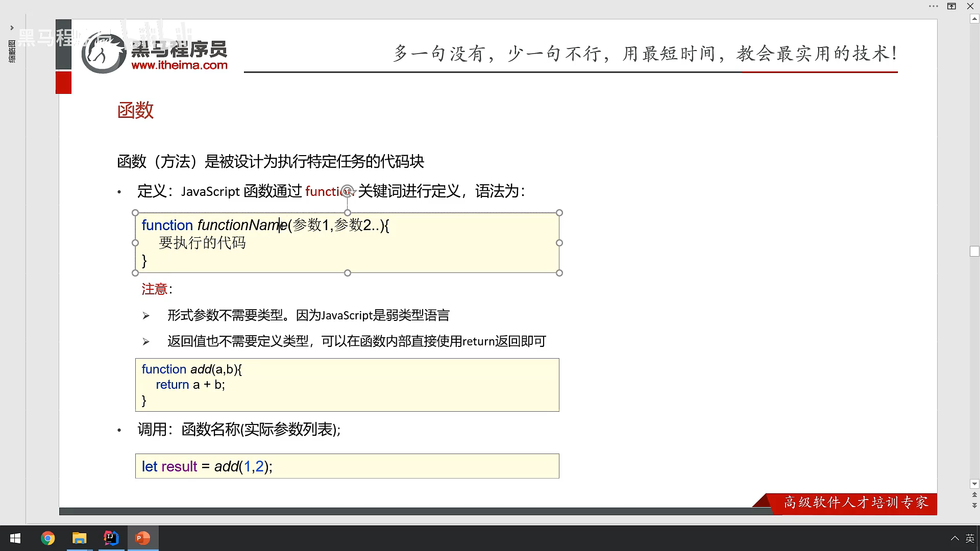This screenshot has height=551, width=980.
Task: Click the bottom-right resize handle of selected box
Action: click(559, 273)
